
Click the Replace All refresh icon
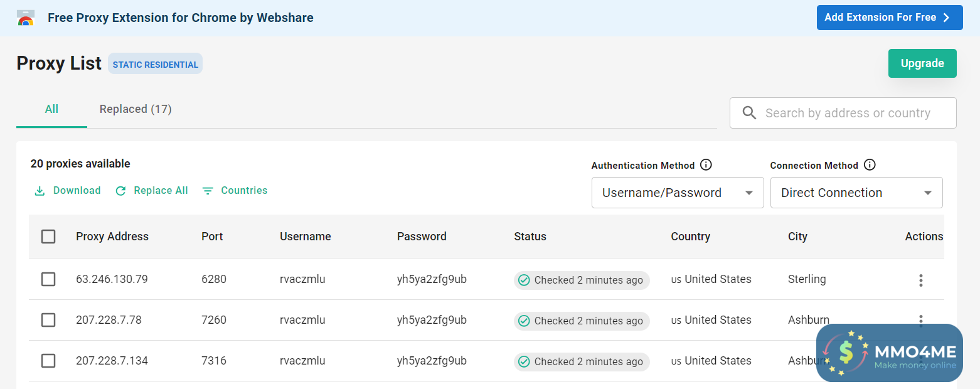click(x=121, y=191)
